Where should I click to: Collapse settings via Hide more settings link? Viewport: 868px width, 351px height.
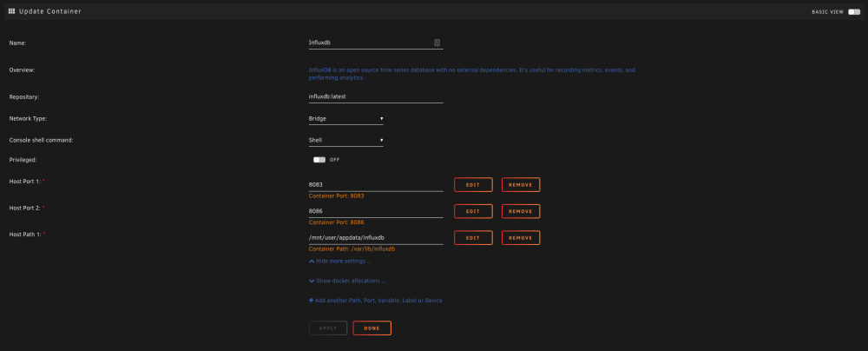(344, 262)
